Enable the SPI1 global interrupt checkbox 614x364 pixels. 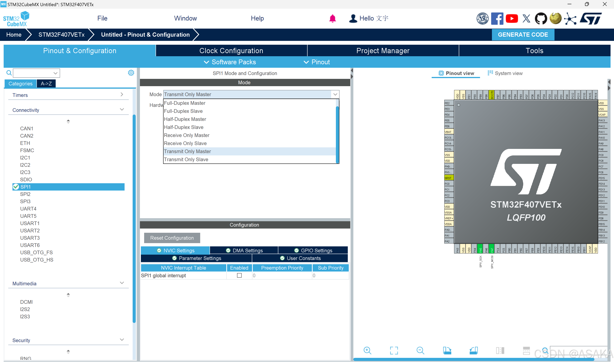[239, 276]
